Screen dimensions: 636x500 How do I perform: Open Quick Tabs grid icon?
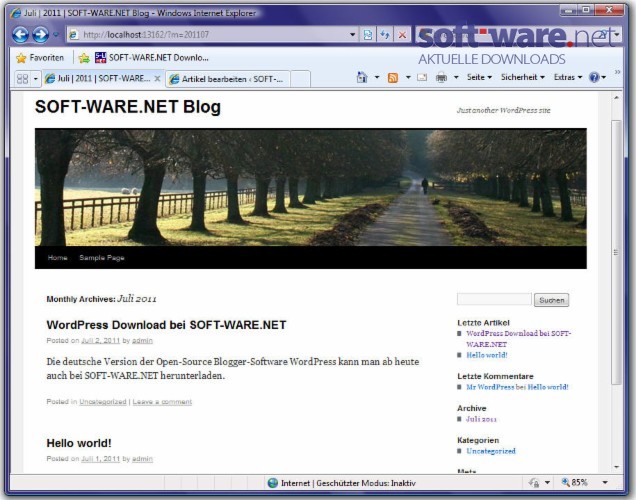[23, 79]
